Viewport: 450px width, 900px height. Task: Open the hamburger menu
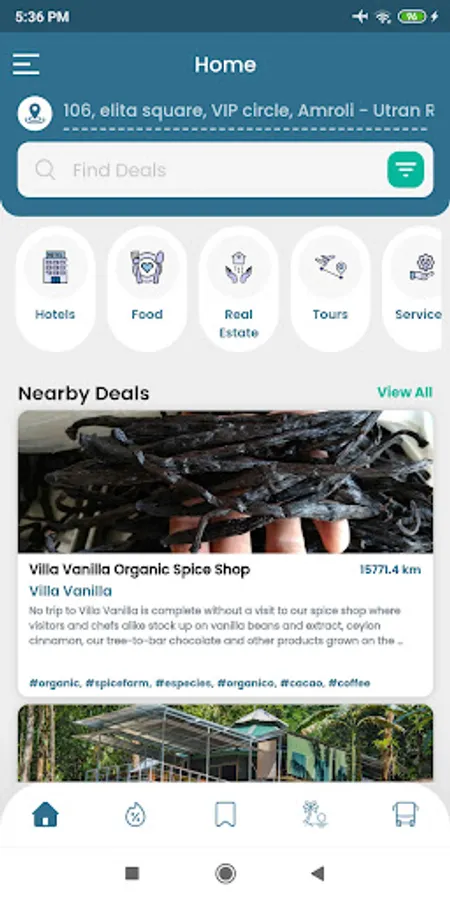(26, 64)
